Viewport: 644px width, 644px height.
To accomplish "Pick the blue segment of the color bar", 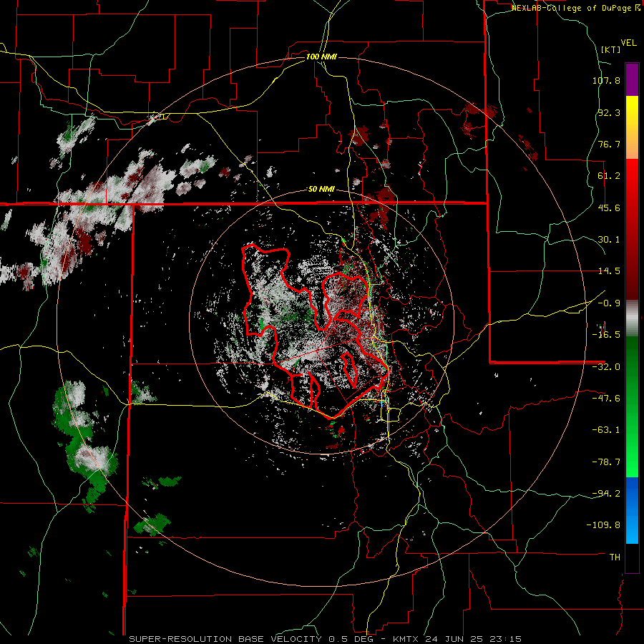I will (632, 510).
